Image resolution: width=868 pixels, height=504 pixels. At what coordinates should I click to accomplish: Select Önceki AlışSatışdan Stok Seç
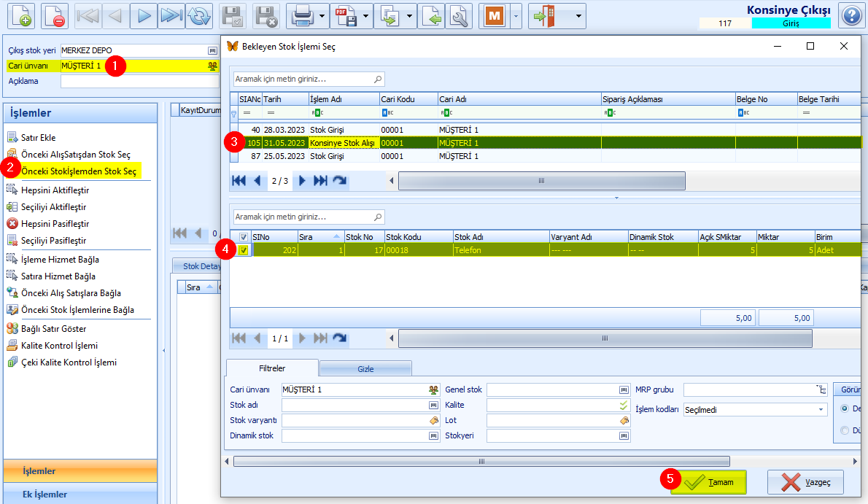click(76, 154)
